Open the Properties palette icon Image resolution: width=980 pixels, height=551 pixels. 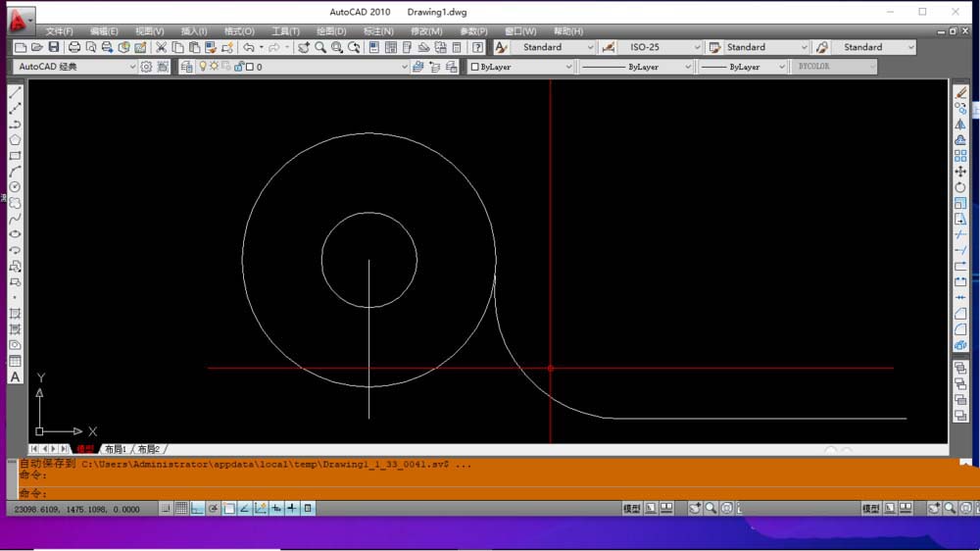click(373, 47)
